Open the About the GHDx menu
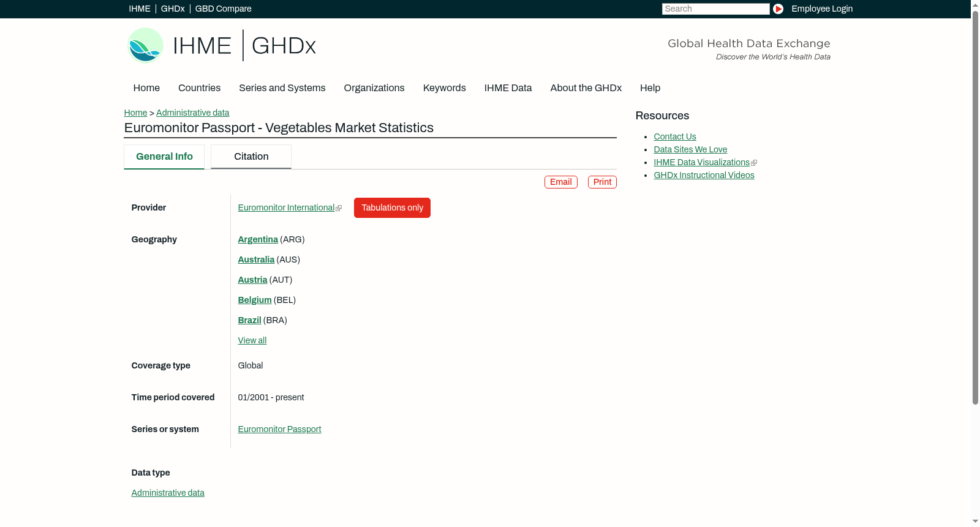Screen dimensions: 980x527 coord(586,88)
